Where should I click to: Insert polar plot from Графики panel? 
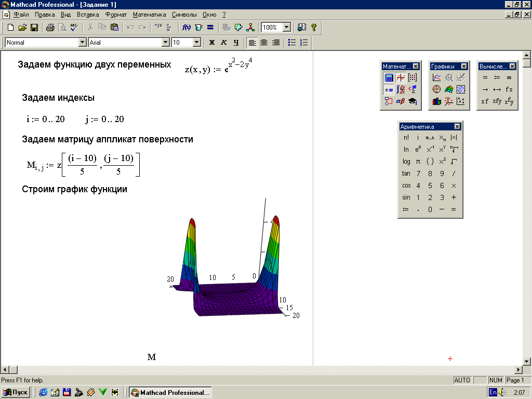(436, 89)
